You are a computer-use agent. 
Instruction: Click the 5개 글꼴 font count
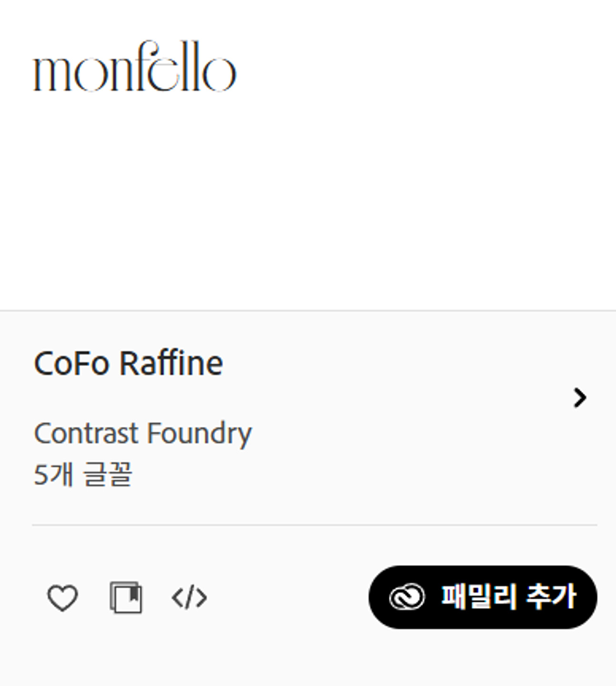coord(83,474)
